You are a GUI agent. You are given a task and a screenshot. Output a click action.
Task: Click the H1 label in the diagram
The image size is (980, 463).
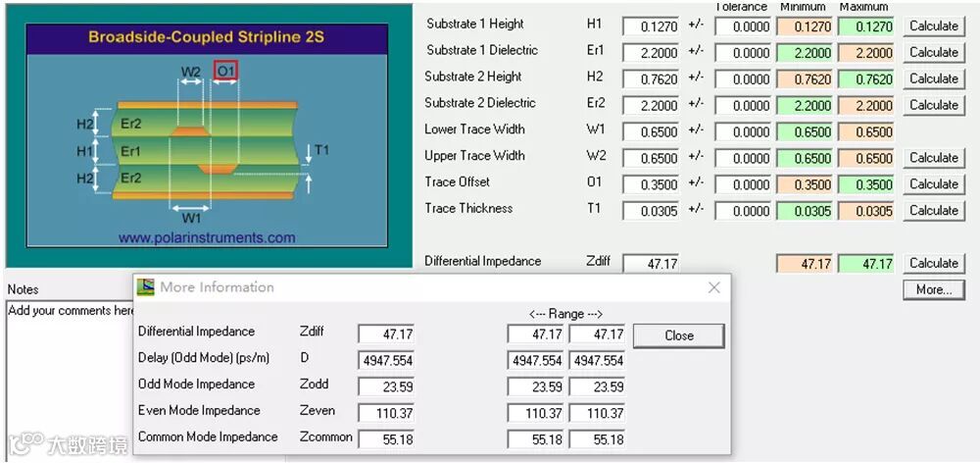coord(84,151)
